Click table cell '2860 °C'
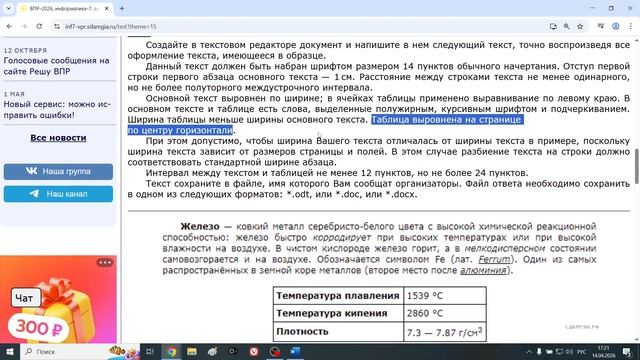The width and height of the screenshot is (640, 360). 445,313
